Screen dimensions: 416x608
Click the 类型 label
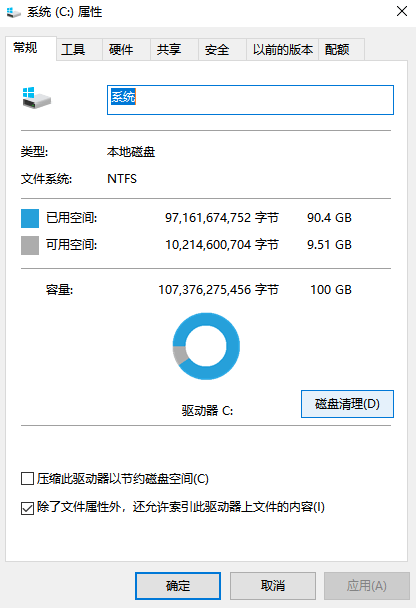tap(34, 152)
